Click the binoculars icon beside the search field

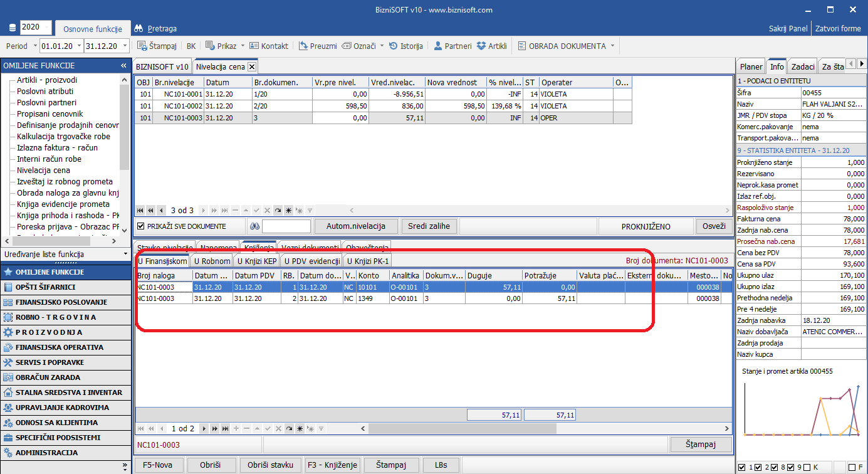[x=254, y=226]
